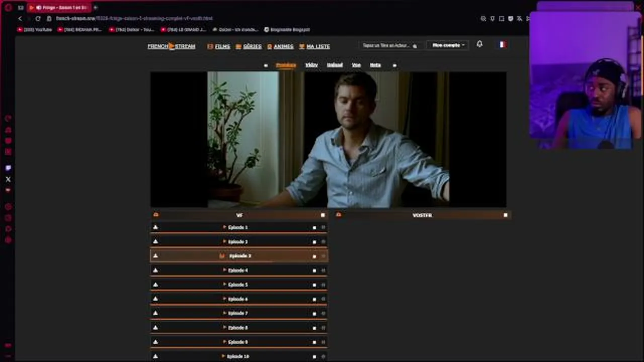
Task: Click the video player area
Action: 329,139
